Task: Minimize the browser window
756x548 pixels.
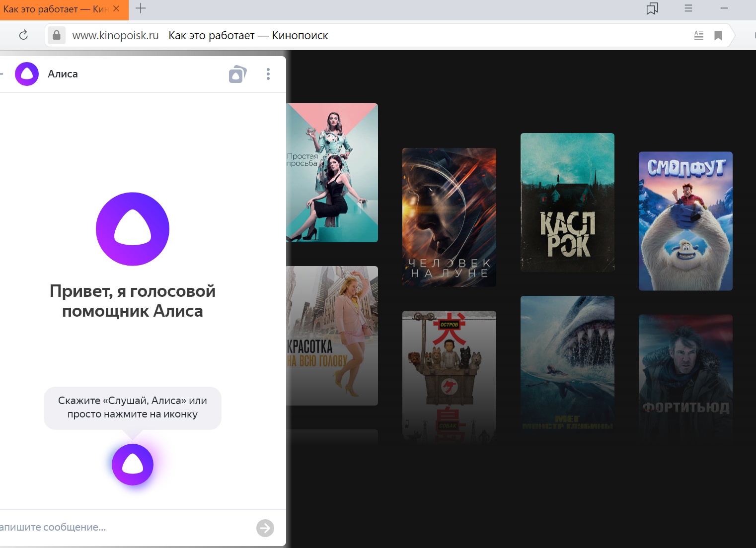Action: click(724, 8)
